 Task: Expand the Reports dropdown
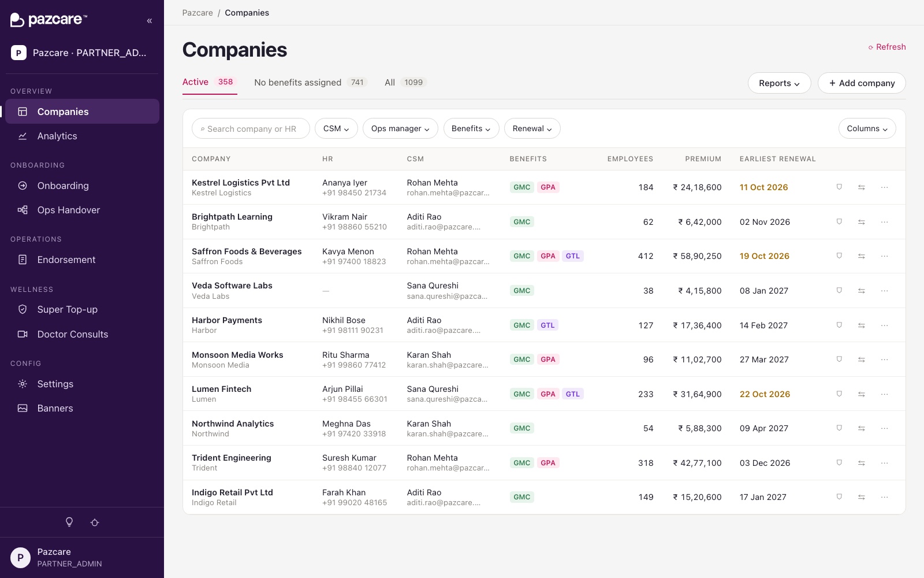(x=779, y=83)
